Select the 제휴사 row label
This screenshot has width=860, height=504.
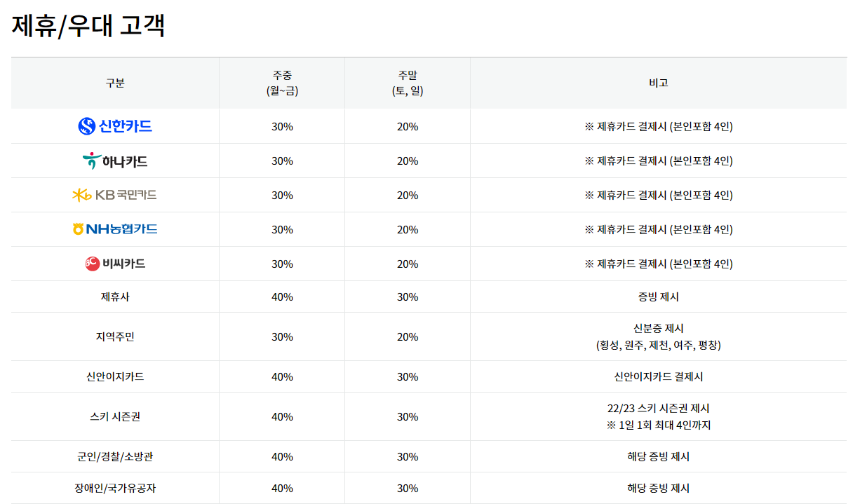coord(115,297)
